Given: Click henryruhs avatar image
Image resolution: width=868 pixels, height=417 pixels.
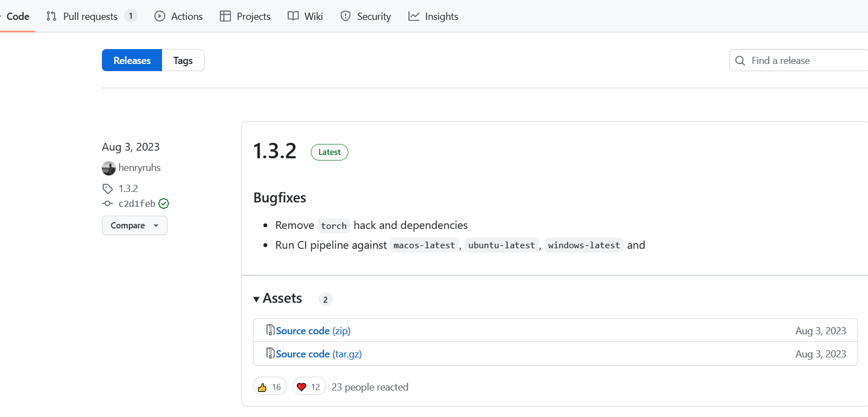Looking at the screenshot, I should click(x=109, y=168).
